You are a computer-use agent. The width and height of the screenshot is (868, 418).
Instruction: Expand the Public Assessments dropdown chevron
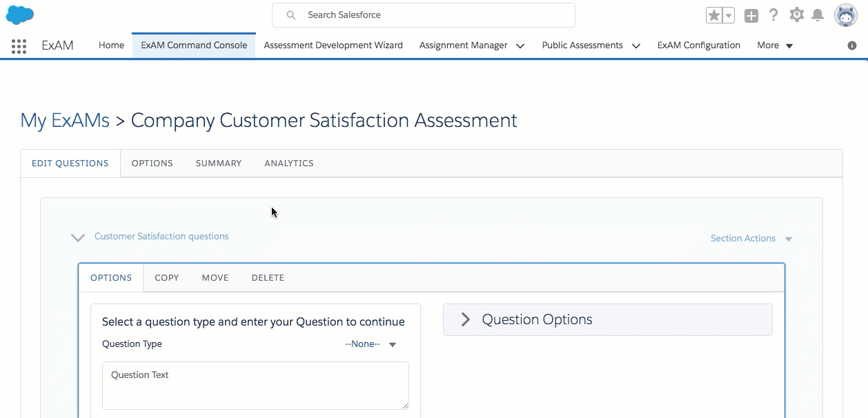(636, 46)
